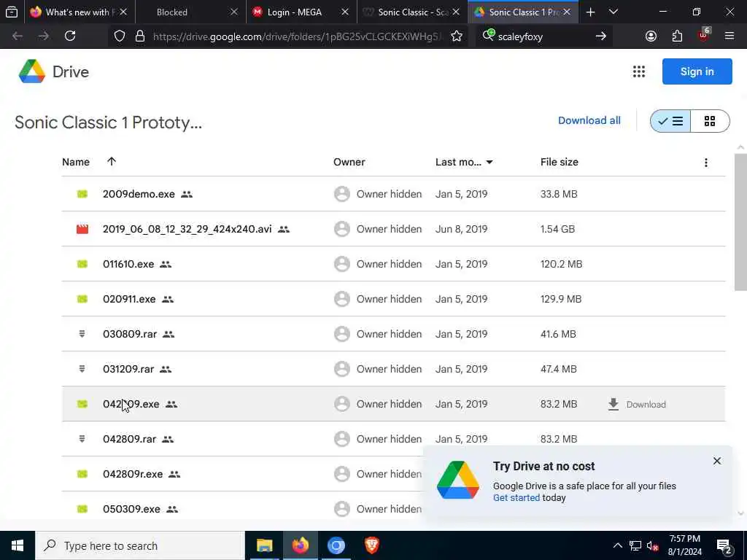Open extensions puzzle icon
747x560 pixels.
tap(677, 36)
